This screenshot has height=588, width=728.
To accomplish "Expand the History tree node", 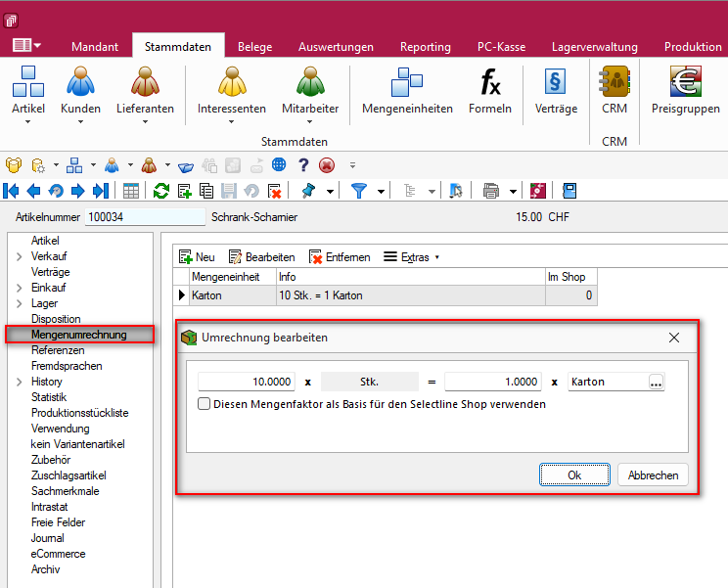I will tap(19, 382).
